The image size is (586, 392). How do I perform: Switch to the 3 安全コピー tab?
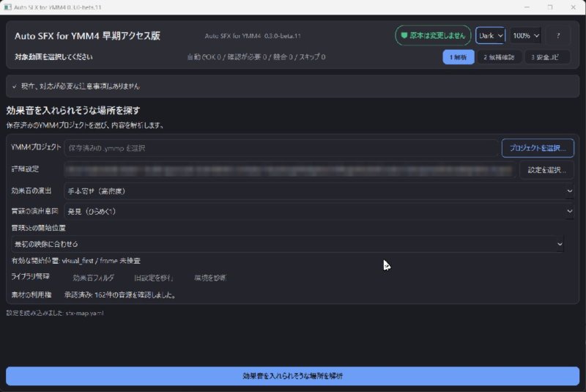point(546,57)
